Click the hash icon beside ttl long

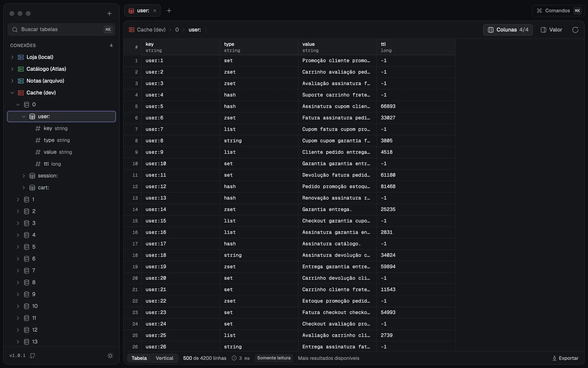pos(38,164)
